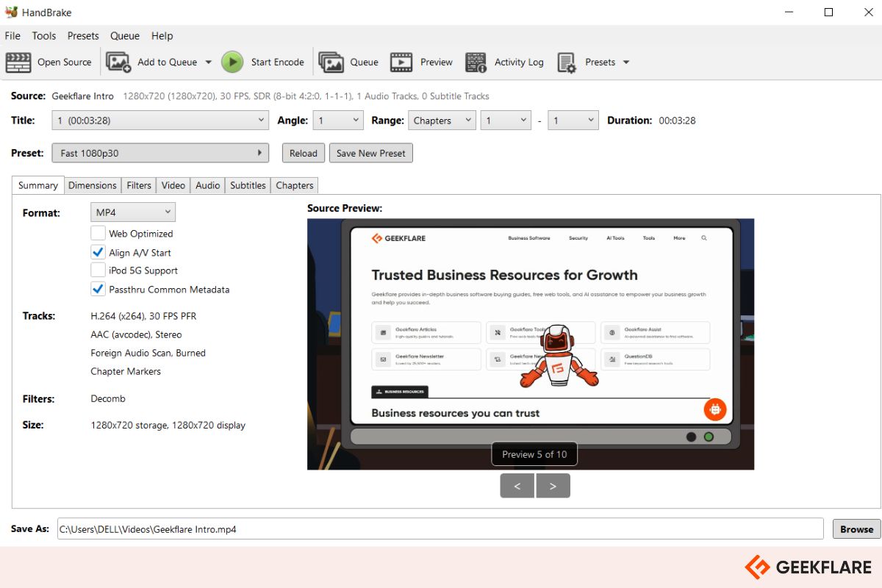Click the HandBrake app icon in title bar

click(11, 12)
